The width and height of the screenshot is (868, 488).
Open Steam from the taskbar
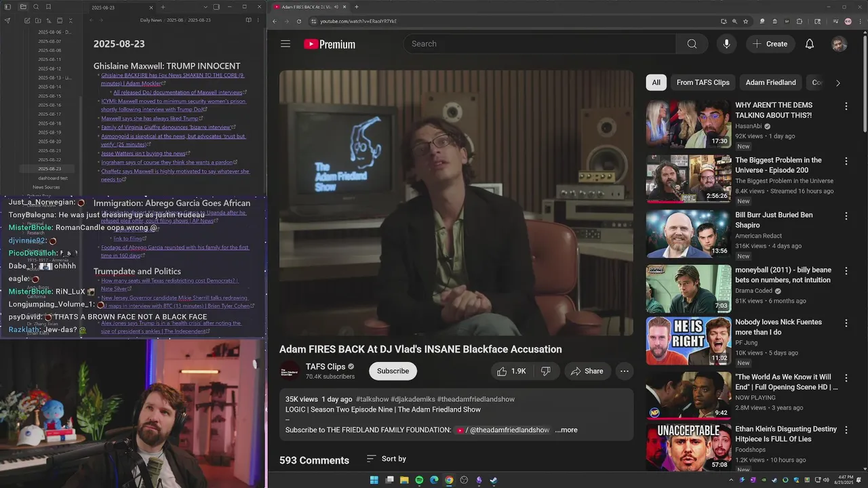coord(494,480)
